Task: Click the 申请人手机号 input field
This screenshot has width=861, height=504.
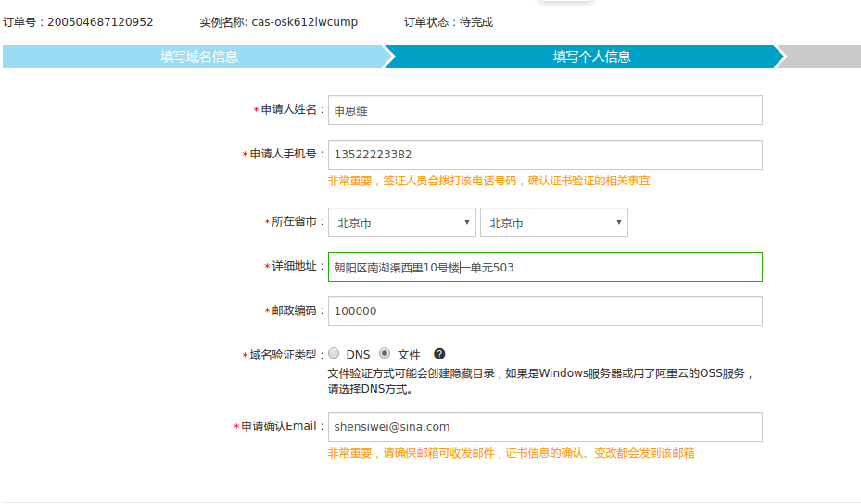Action: (545, 155)
